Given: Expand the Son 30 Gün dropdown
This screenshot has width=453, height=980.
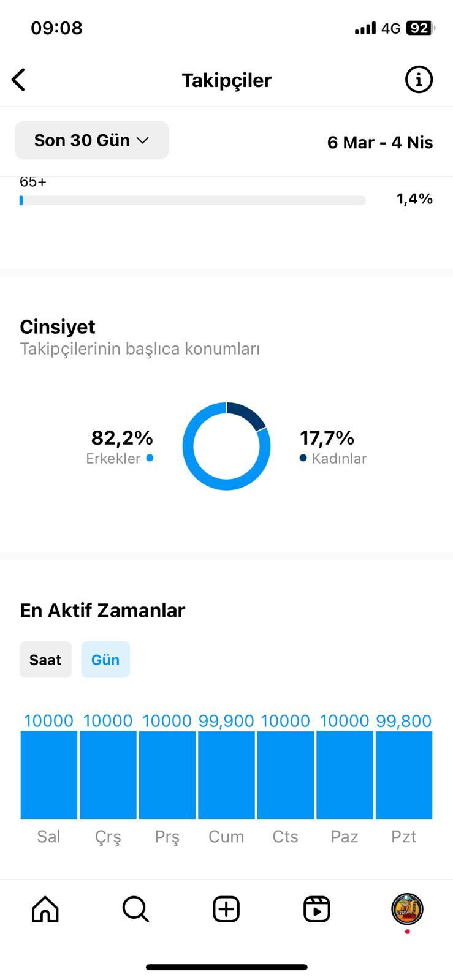Looking at the screenshot, I should click(92, 140).
